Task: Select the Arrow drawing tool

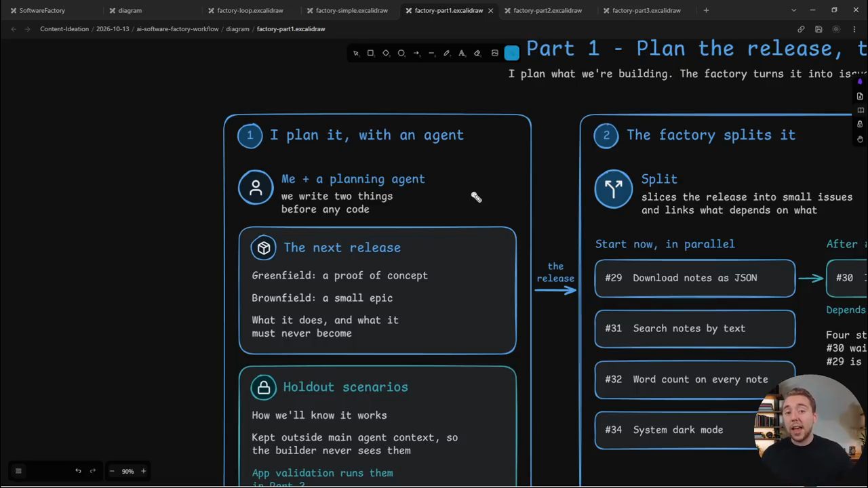Action: [x=416, y=53]
